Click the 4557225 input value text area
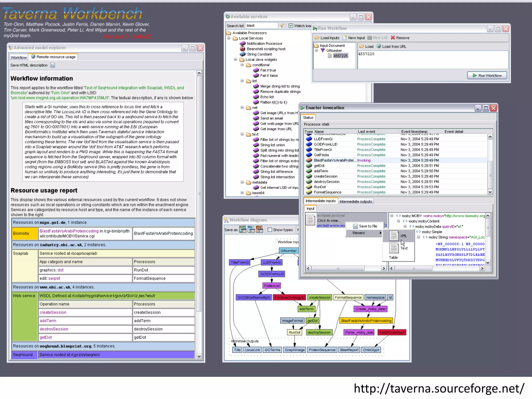Viewport: 532px width, 399px height. tap(433, 60)
